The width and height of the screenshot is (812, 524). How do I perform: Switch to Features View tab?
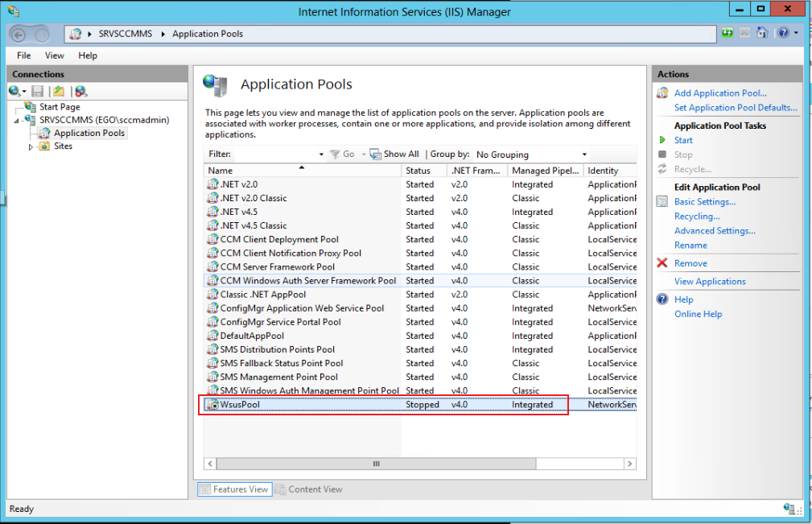235,489
